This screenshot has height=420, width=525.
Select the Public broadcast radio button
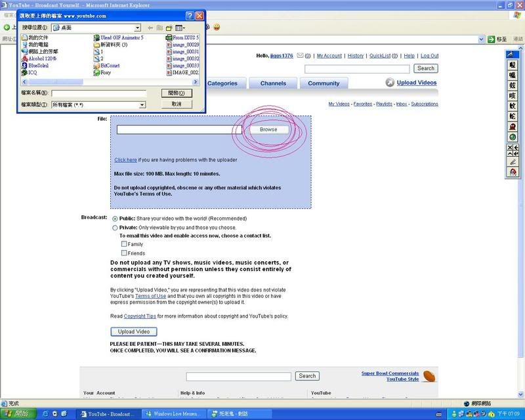tap(115, 219)
